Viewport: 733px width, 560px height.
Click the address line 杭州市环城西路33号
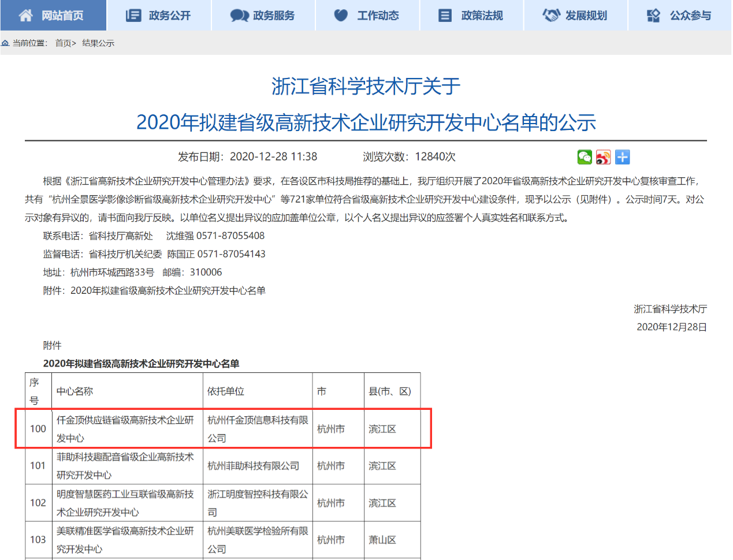112,272
